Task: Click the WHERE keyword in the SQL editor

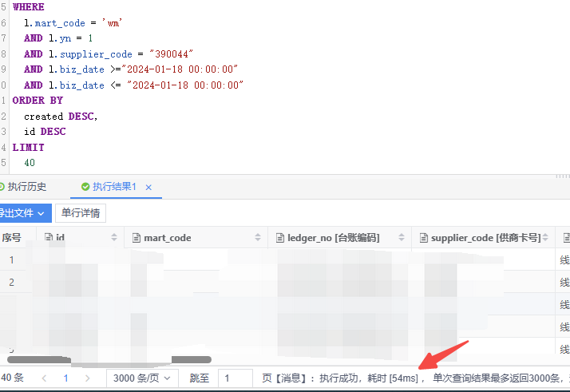Action: click(29, 7)
